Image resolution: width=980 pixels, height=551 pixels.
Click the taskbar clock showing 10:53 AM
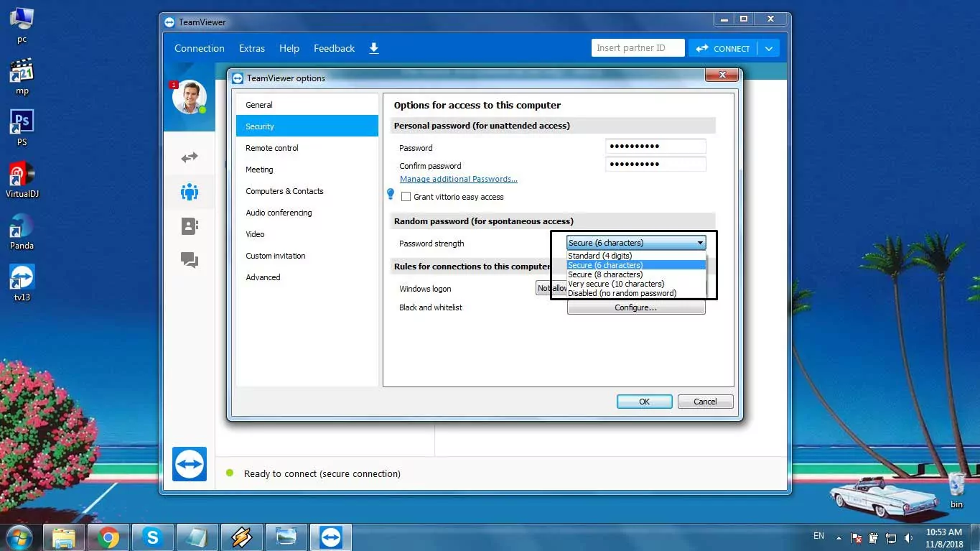(945, 537)
